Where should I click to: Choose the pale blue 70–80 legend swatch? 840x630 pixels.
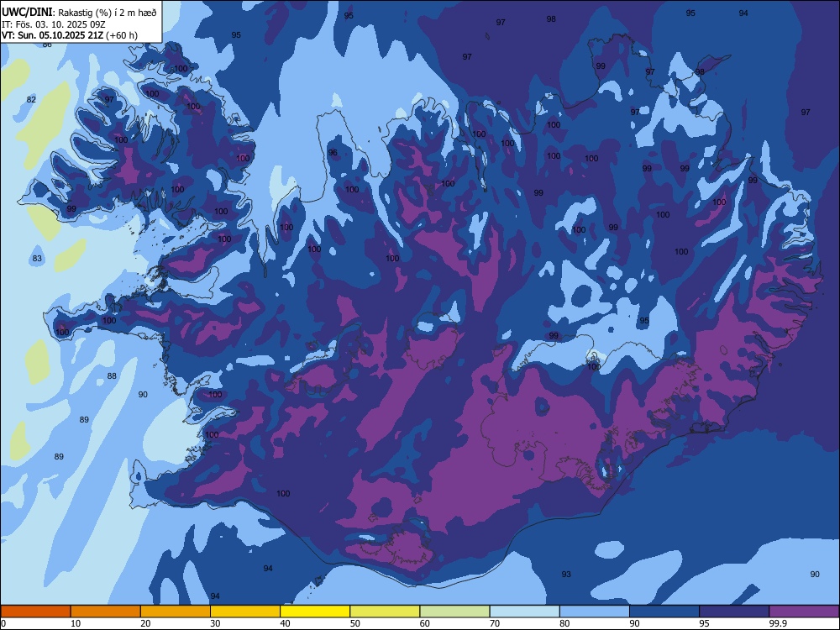pyautogui.click(x=524, y=612)
